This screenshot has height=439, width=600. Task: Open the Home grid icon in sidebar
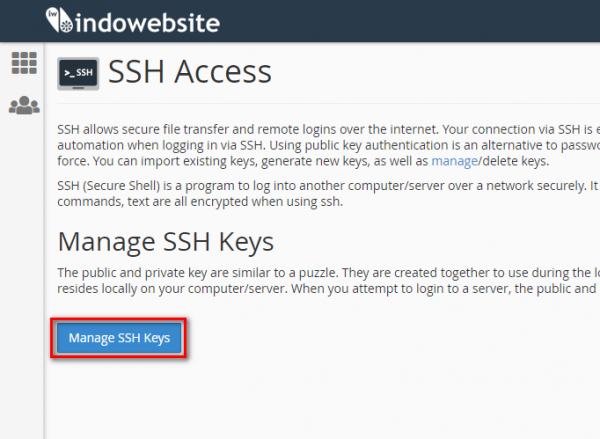coord(23,63)
